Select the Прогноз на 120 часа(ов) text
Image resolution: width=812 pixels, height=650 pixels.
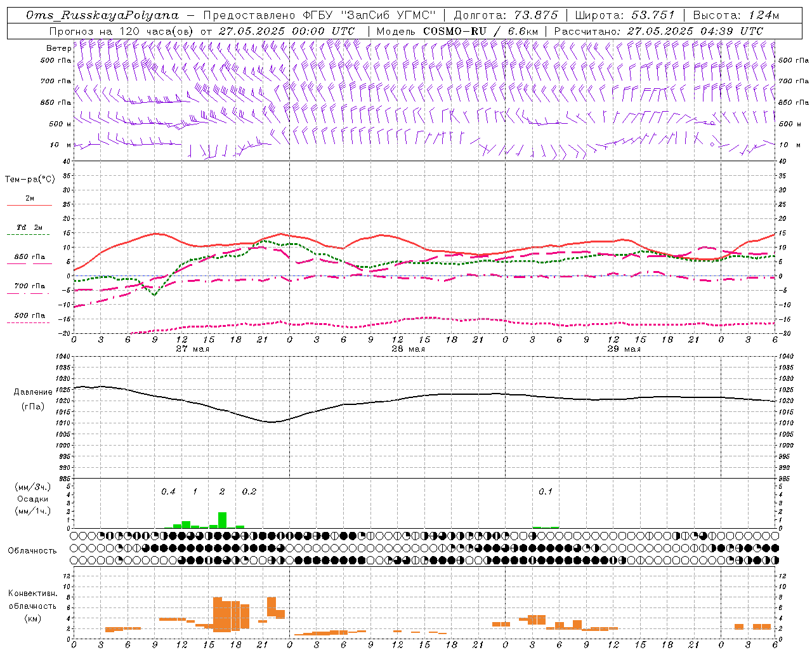point(122,30)
